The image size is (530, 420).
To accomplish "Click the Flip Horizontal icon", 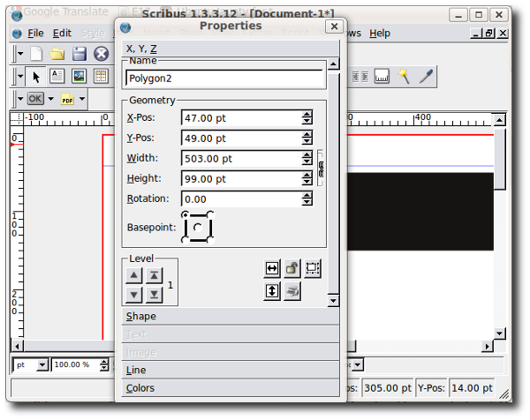I will (x=272, y=269).
